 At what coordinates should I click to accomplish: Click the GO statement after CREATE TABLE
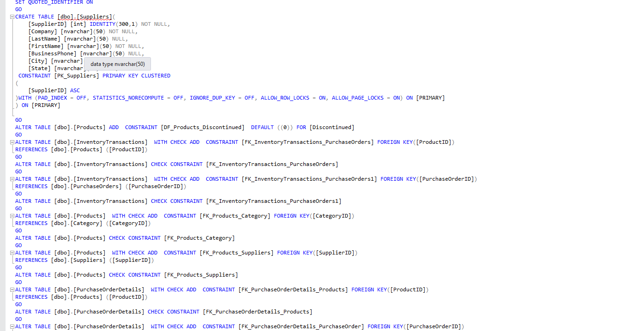(18, 119)
